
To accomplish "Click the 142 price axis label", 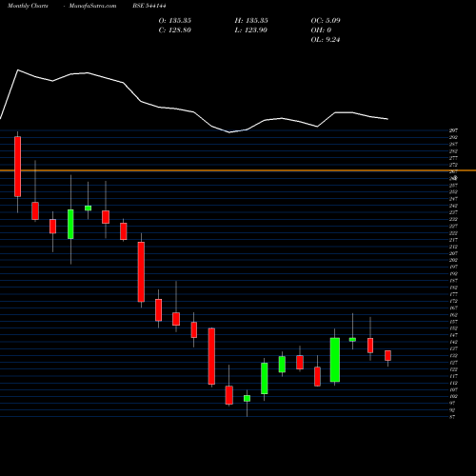I will (453, 342).
